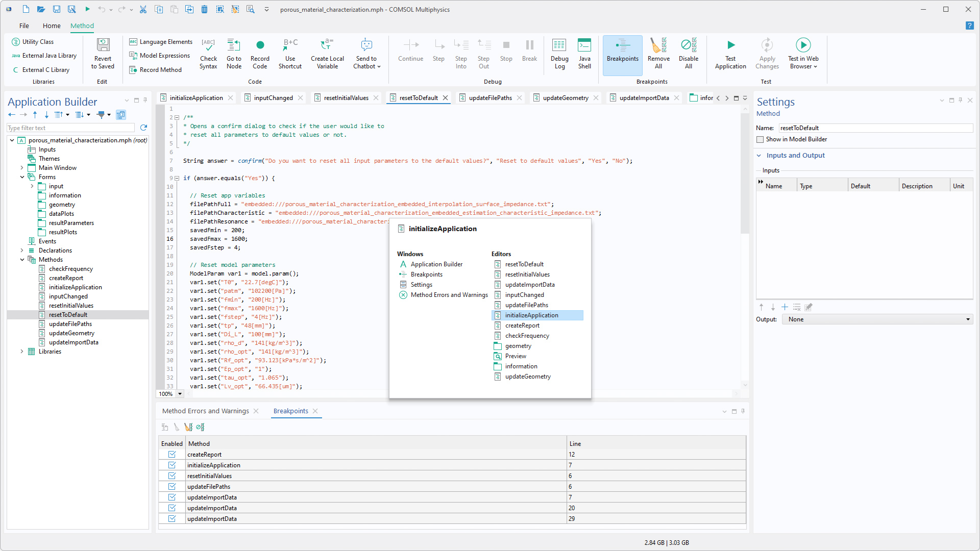Click the Check Syntax icon
Image resolution: width=980 pixels, height=551 pixels.
[x=208, y=46]
